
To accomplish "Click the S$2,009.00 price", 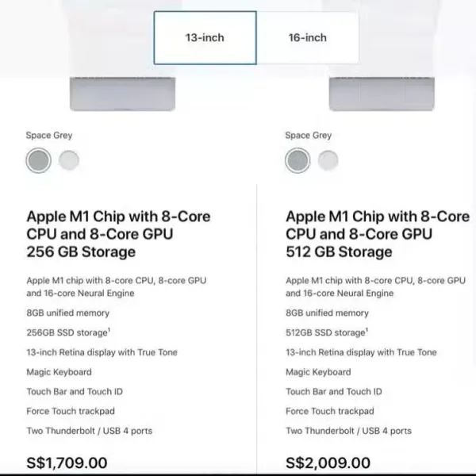I will 328,463.
